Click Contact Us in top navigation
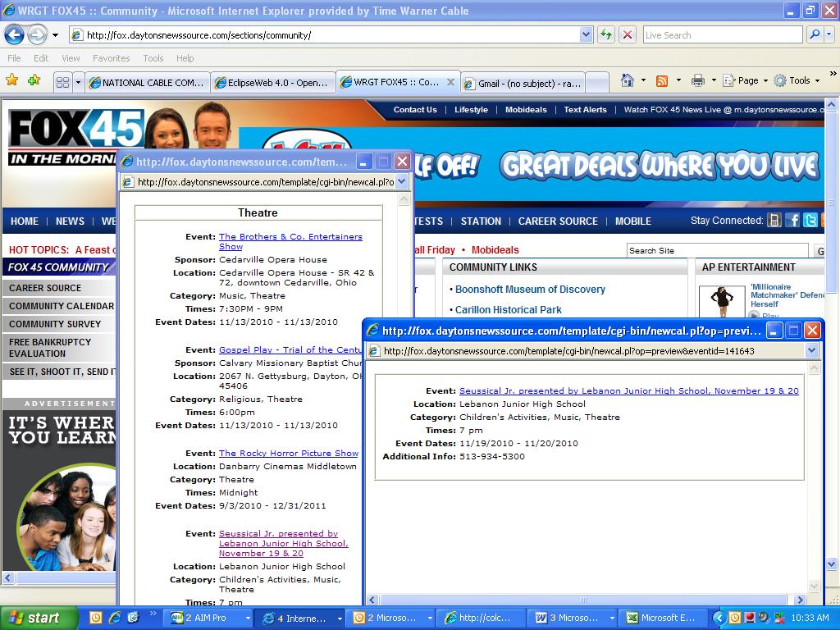840x630 pixels. (415, 110)
